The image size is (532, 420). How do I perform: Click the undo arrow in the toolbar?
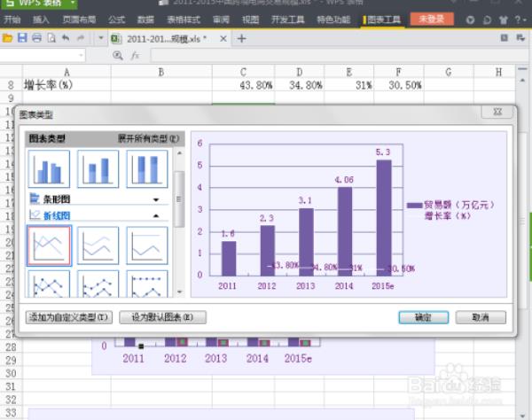pyautogui.click(x=66, y=38)
